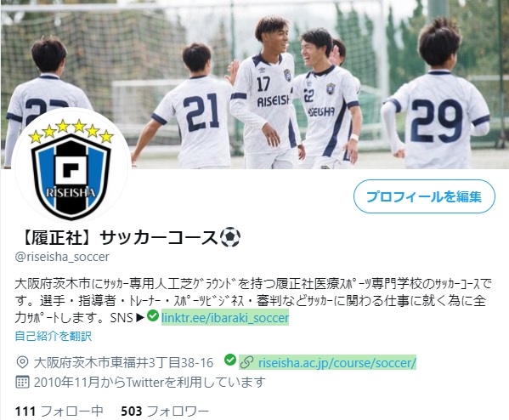Click the @riseisha_soccer handle
The image size is (509, 420).
pyautogui.click(x=62, y=257)
